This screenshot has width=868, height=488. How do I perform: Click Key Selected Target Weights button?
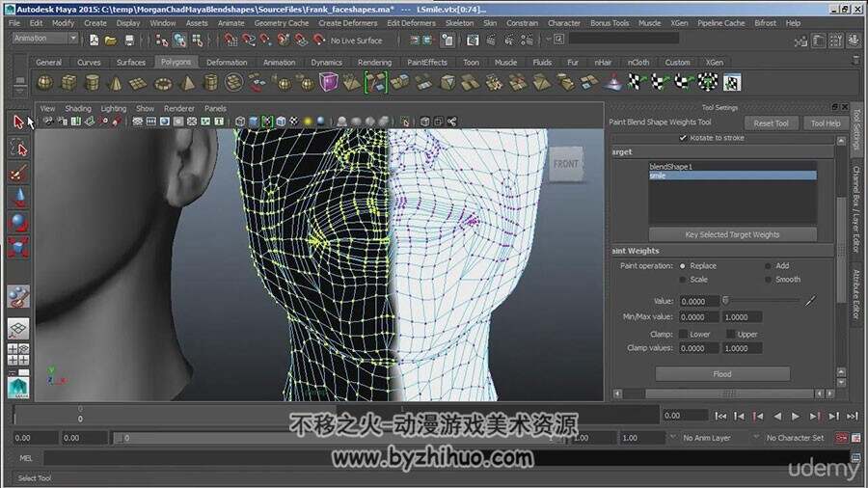coord(732,234)
